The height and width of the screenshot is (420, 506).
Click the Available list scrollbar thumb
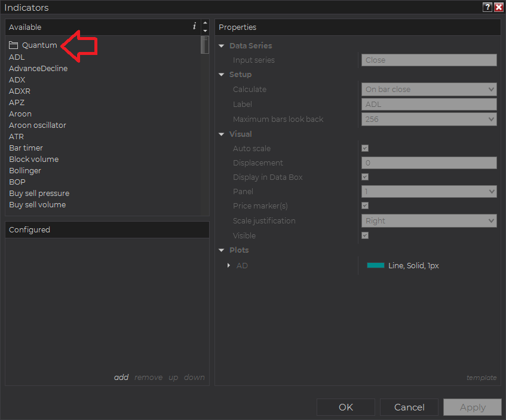(204, 45)
